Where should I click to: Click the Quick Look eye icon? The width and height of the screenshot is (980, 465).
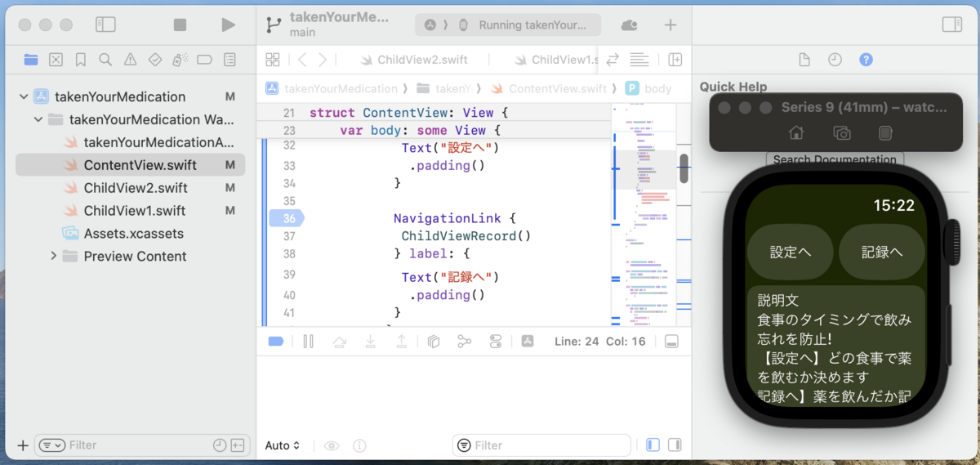tap(332, 445)
